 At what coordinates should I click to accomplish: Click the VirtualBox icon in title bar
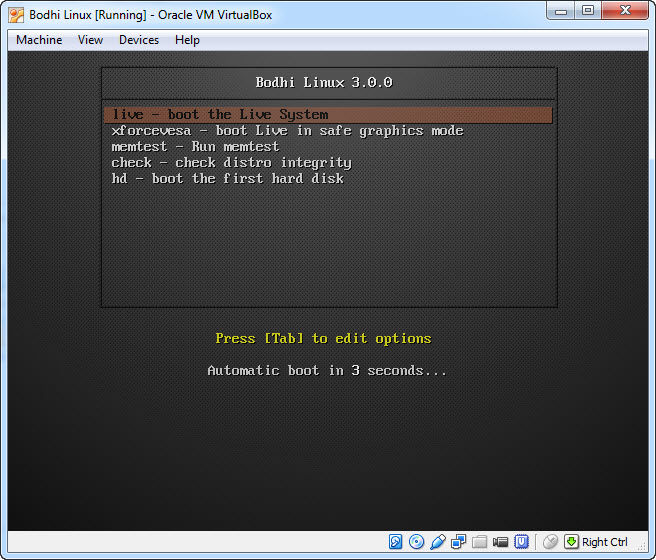click(16, 15)
